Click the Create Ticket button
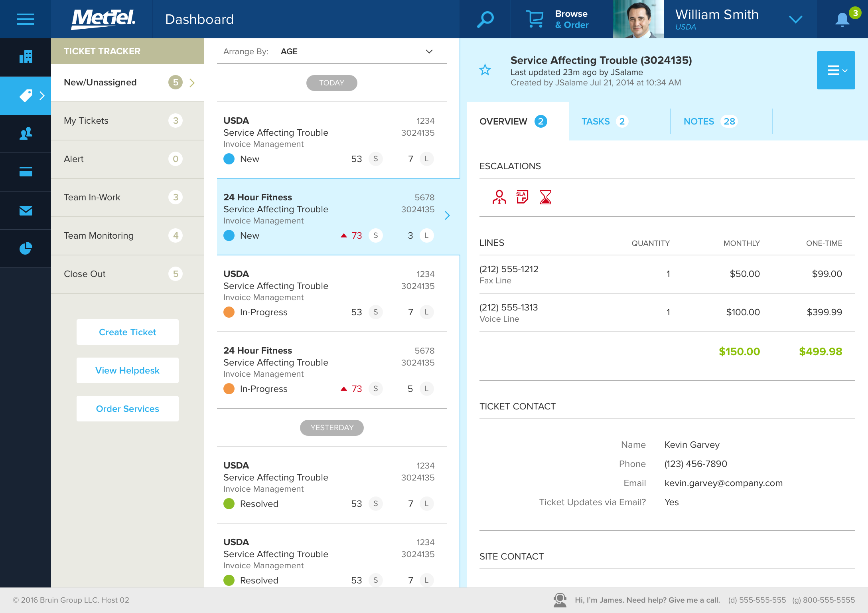 [x=127, y=332]
